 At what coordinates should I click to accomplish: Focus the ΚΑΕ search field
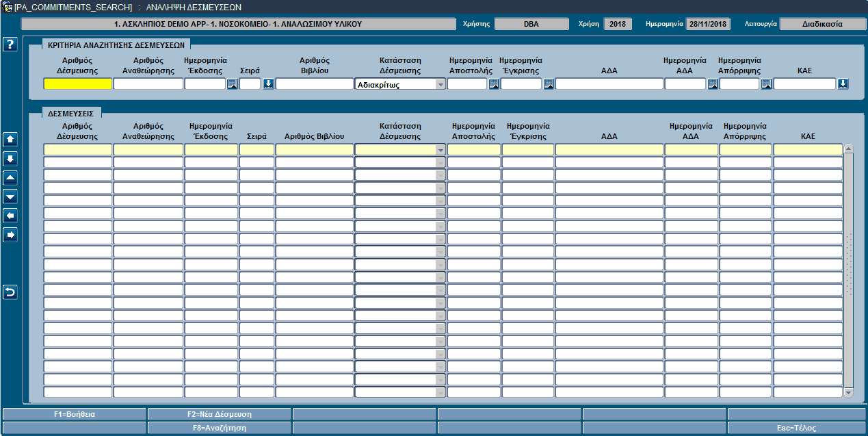coord(805,84)
